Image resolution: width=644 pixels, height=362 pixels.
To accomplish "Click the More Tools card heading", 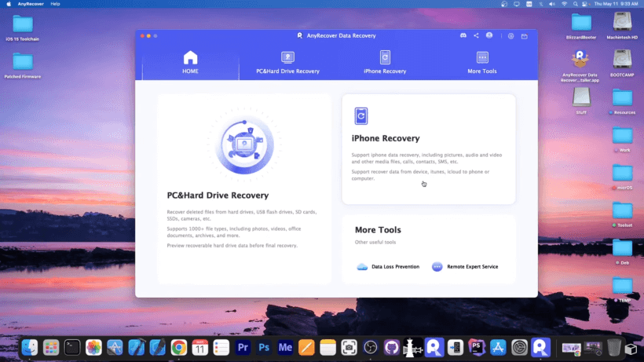I will pos(378,230).
